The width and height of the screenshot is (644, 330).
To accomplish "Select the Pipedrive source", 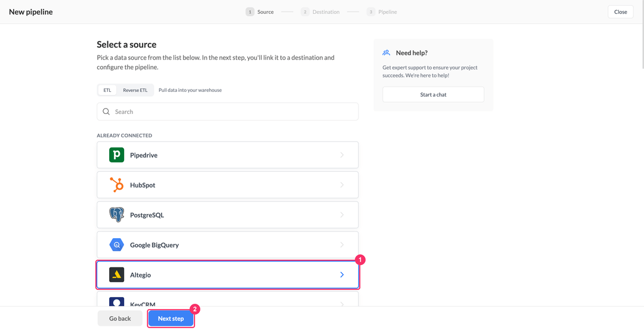I will point(228,155).
